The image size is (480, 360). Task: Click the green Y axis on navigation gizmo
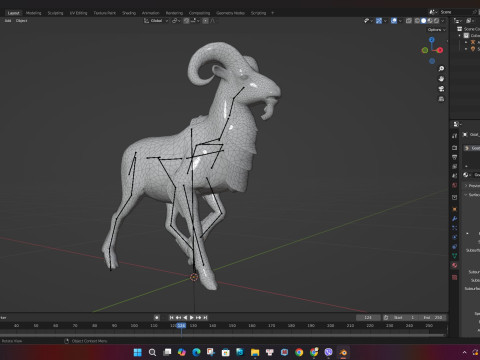pos(425,50)
